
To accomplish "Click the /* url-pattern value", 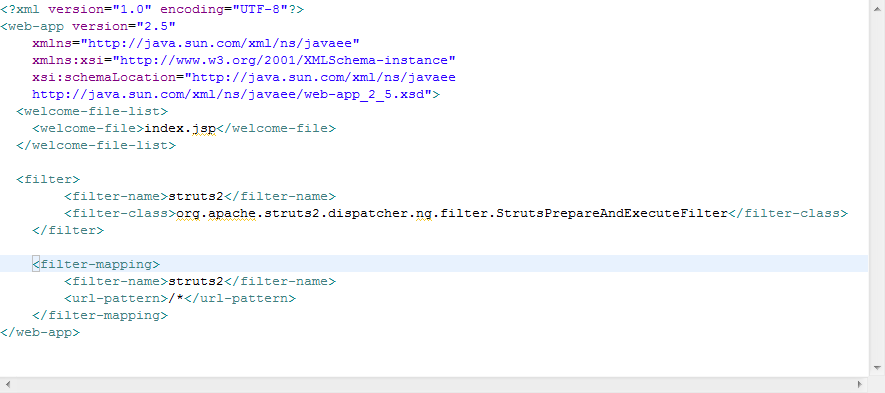I will tap(176, 298).
